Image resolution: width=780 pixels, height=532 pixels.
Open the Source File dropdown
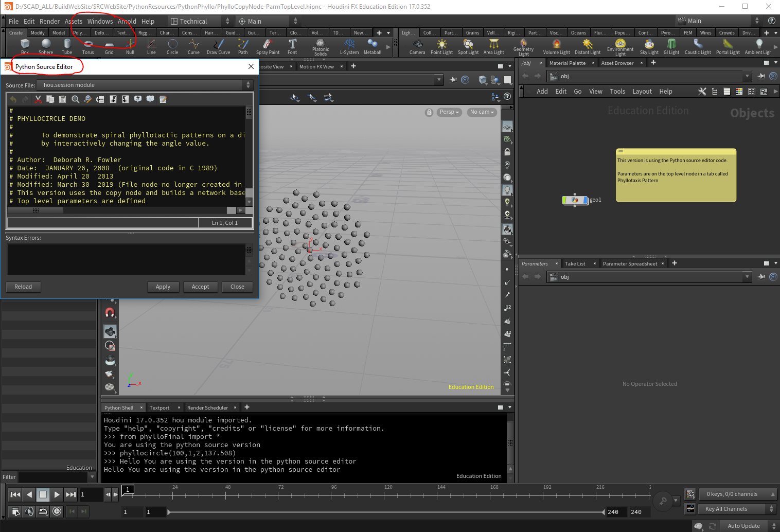[x=144, y=85]
